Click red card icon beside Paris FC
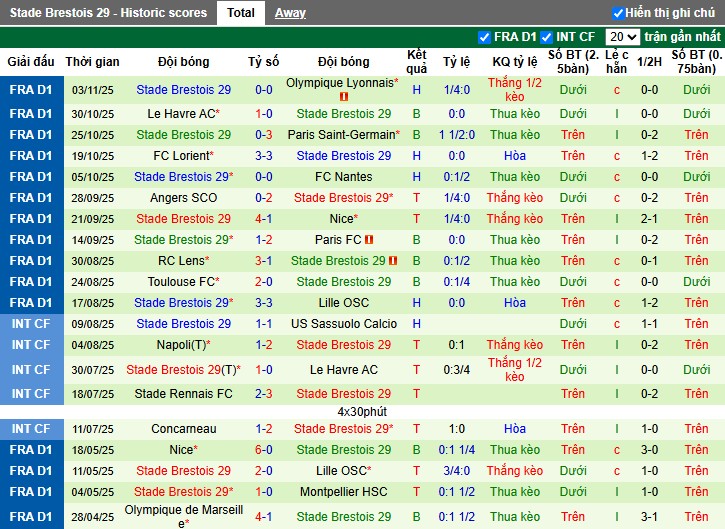The width and height of the screenshot is (725, 529). 369,240
